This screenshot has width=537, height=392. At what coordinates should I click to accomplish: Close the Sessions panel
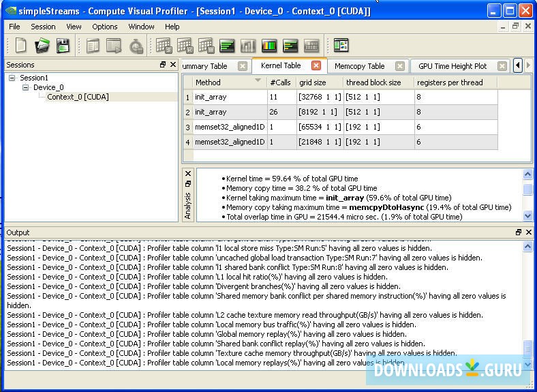(x=172, y=65)
